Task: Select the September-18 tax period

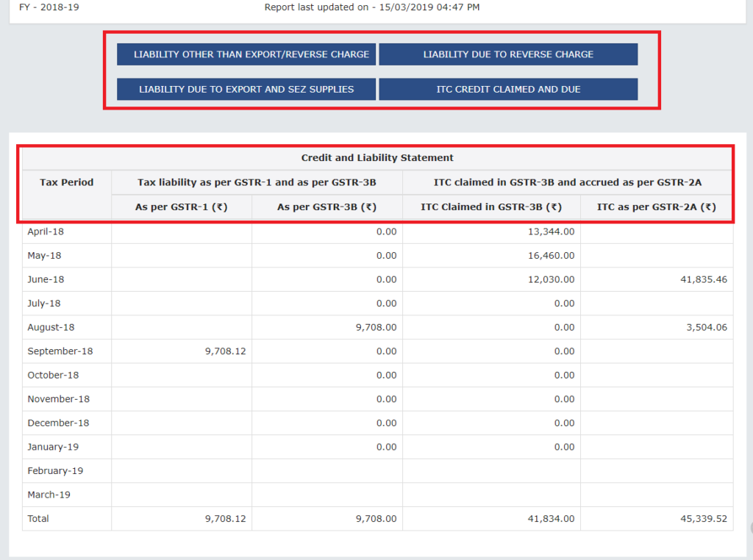Action: tap(60, 351)
